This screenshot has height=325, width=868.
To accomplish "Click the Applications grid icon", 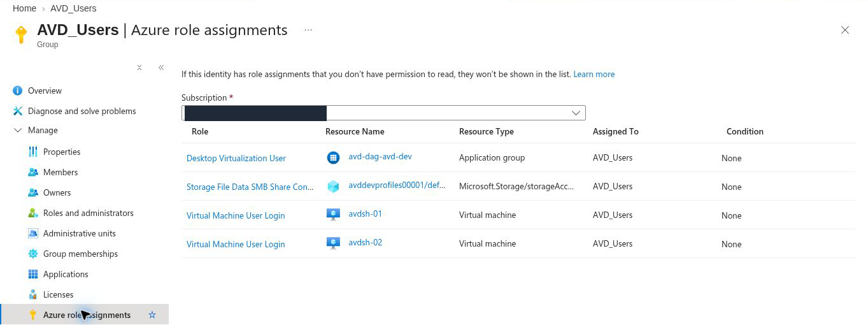I will tap(33, 274).
